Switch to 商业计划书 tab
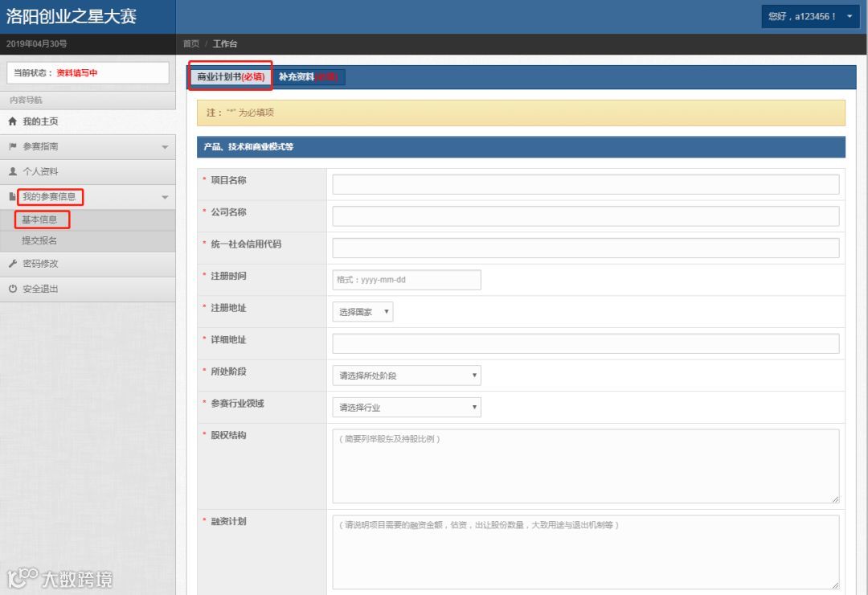Screen dimensions: 868x595 (231, 76)
